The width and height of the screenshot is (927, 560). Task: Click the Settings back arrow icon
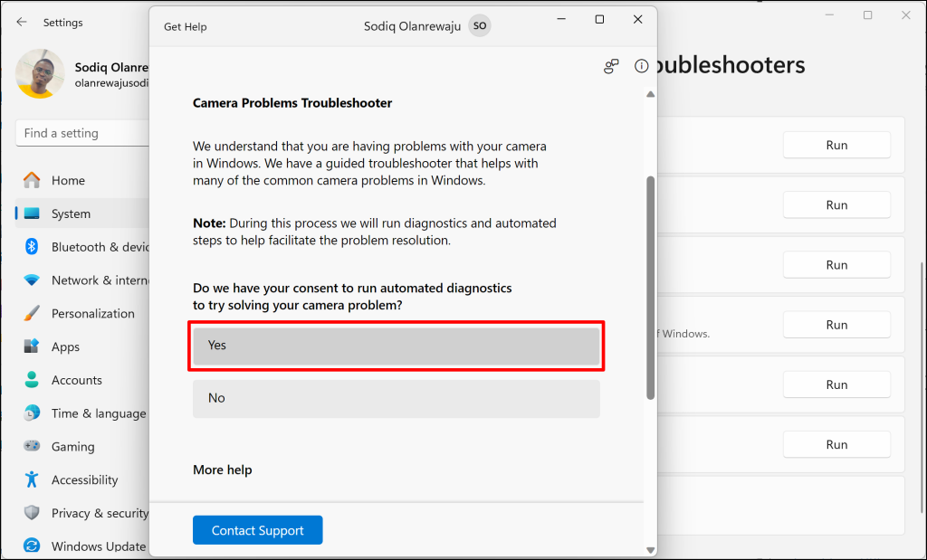tap(22, 23)
